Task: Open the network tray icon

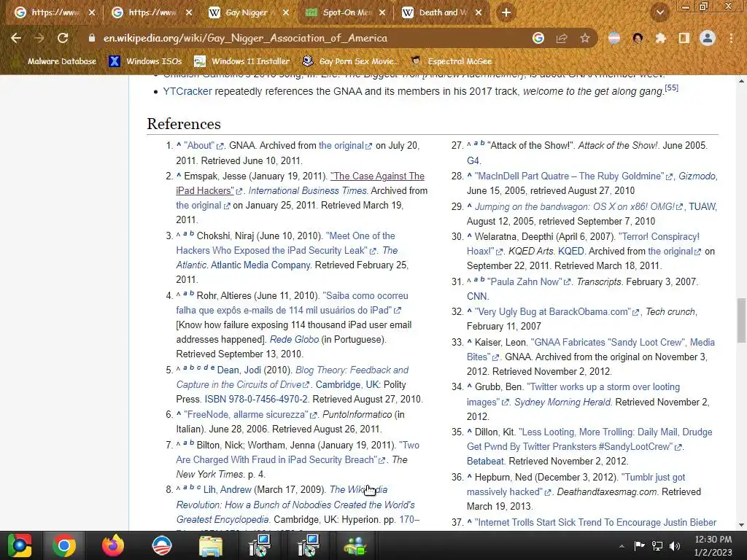Action: (x=657, y=545)
